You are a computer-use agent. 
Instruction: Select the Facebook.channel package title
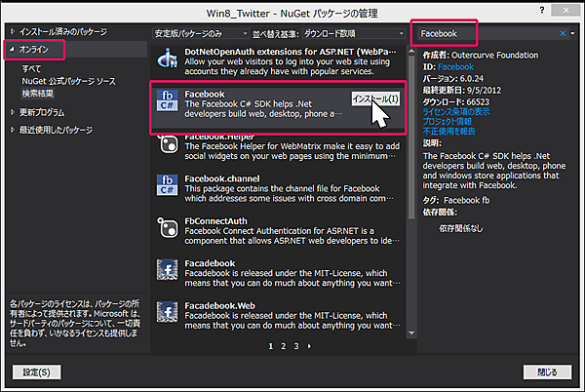point(222,178)
